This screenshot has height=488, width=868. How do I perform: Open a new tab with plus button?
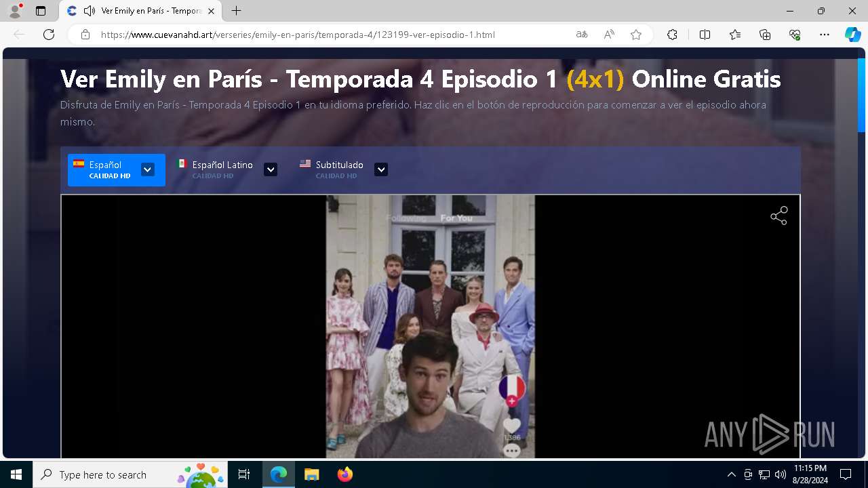tap(236, 11)
